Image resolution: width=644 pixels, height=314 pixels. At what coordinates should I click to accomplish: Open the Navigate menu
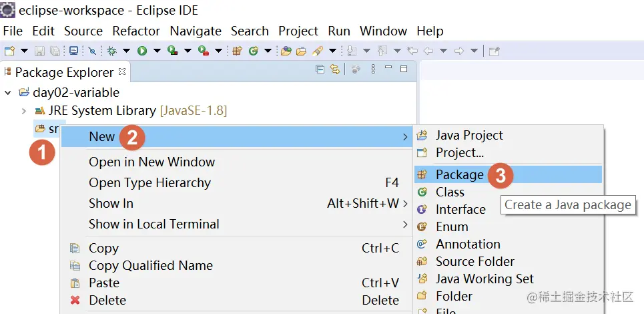[196, 31]
